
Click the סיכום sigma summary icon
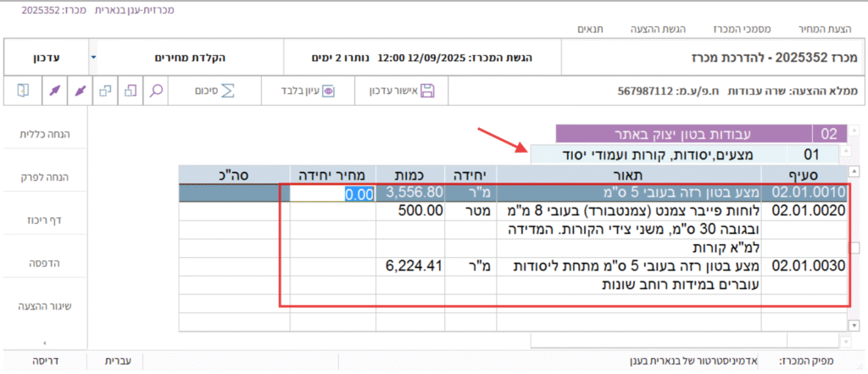click(228, 90)
